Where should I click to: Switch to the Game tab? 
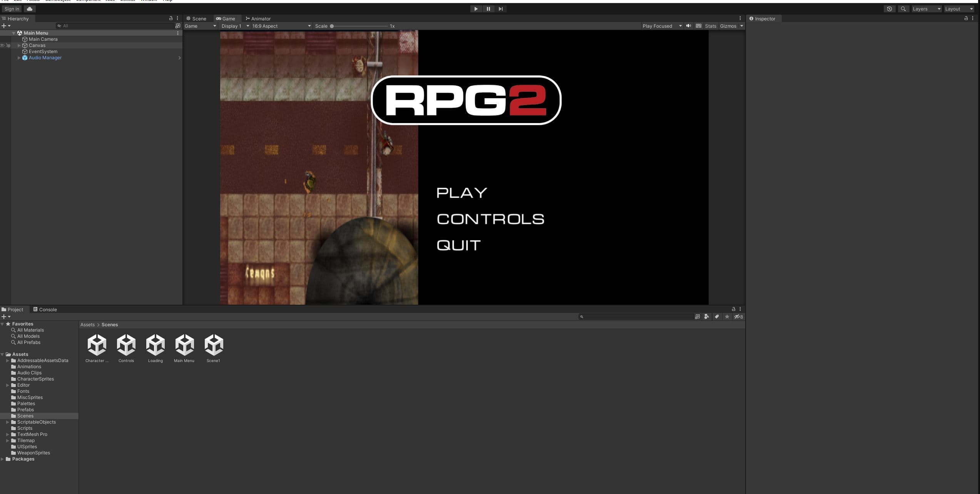[226, 18]
